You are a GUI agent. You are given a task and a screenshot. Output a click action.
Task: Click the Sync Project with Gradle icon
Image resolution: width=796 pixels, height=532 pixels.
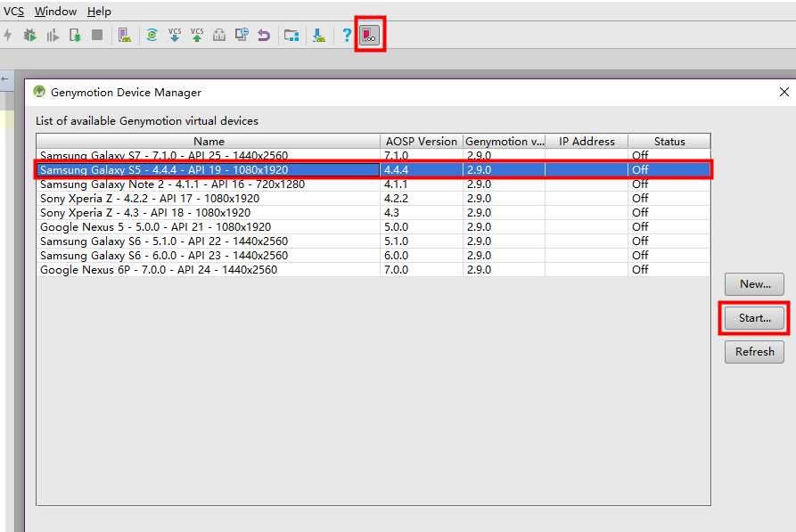coord(152,35)
